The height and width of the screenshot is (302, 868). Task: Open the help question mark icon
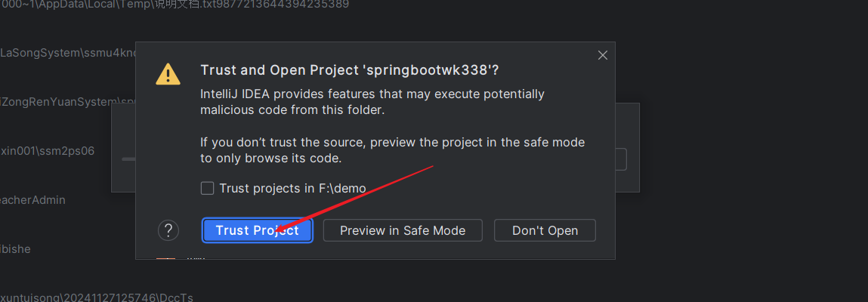pos(168,230)
